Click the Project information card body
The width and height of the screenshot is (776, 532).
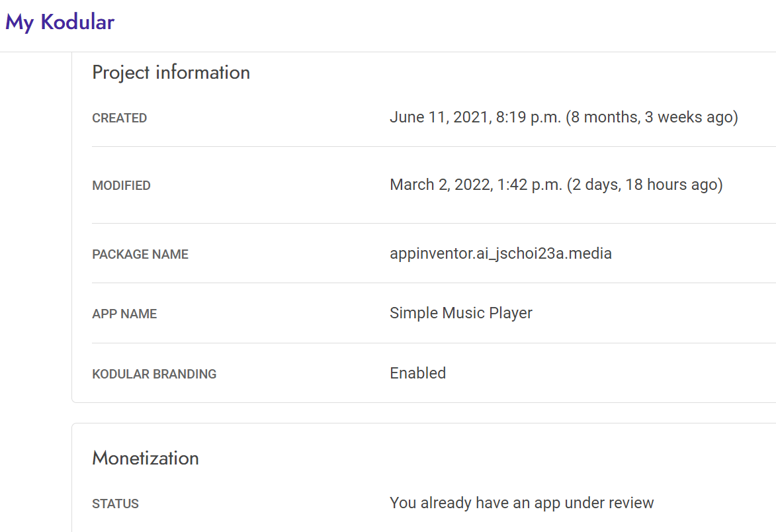(x=423, y=227)
